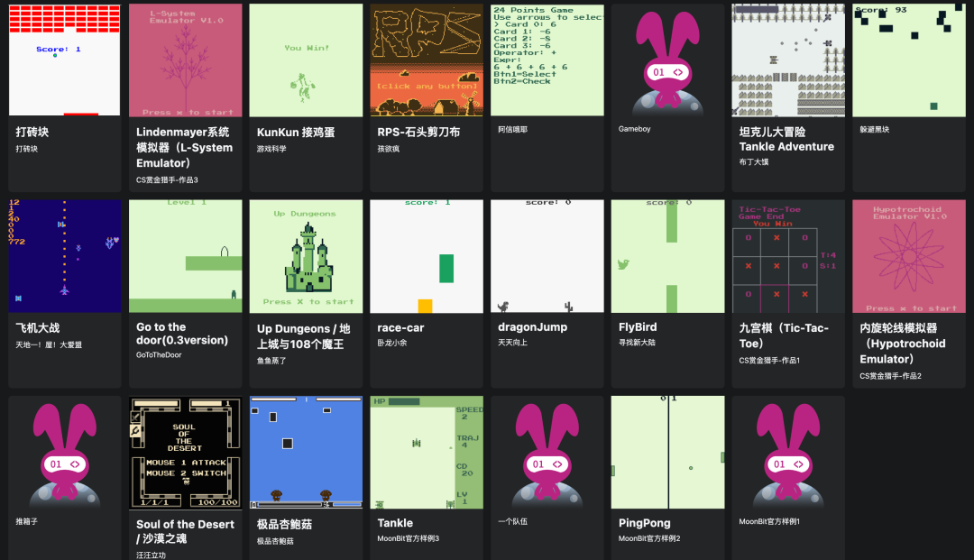Click the author text CS赏金猎手-作品3
Image resolution: width=974 pixels, height=560 pixels.
(x=167, y=180)
